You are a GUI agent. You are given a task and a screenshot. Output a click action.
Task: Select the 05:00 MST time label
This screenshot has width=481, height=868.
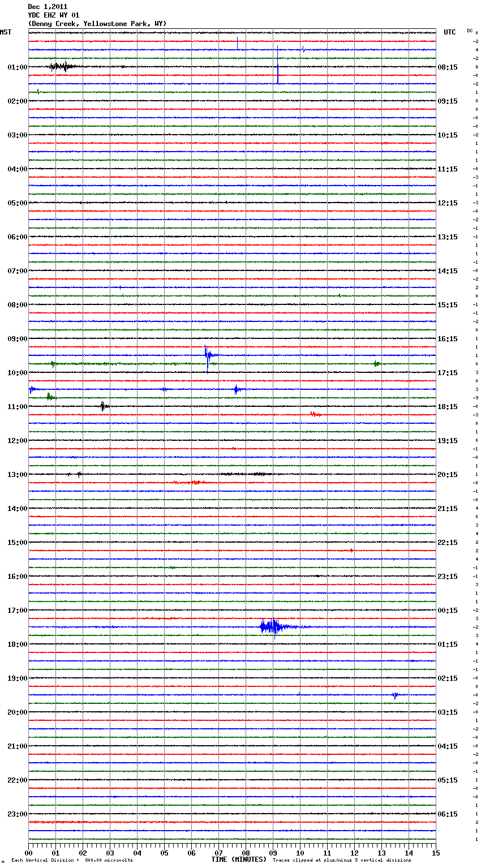tap(18, 203)
